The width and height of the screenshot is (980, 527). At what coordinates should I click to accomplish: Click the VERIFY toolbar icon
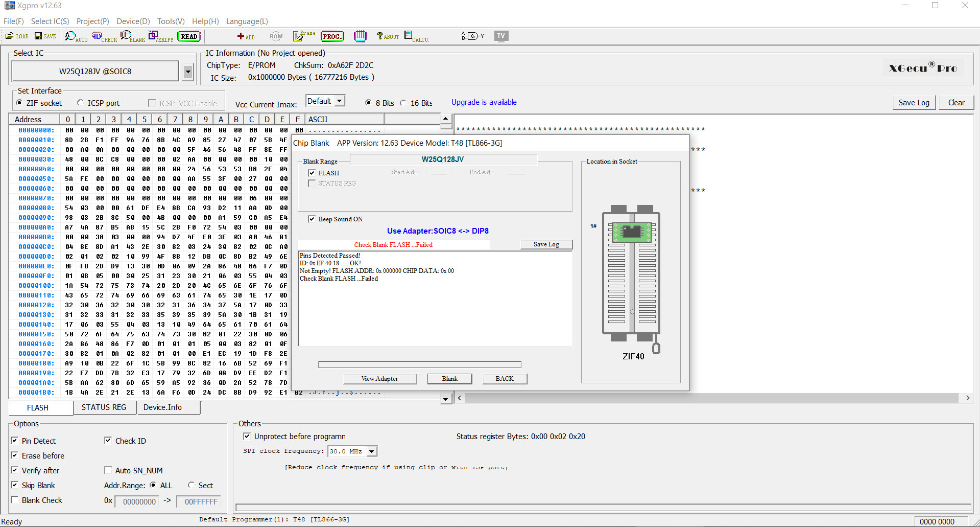coord(160,37)
